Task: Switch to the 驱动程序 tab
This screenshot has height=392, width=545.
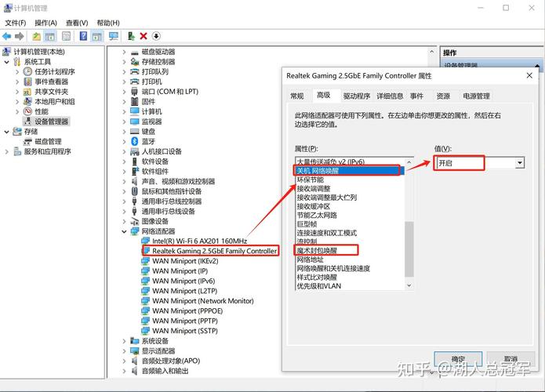Action: tap(356, 96)
